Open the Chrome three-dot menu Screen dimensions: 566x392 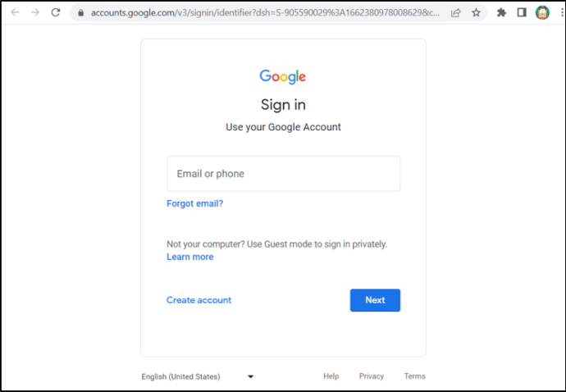click(x=562, y=13)
